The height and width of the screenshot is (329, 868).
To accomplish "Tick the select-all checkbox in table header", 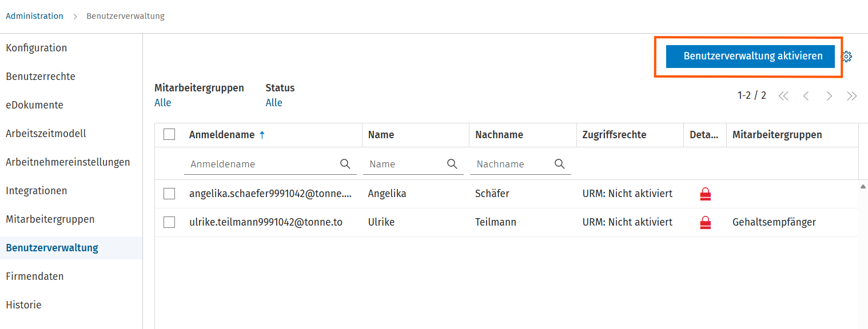I will [x=169, y=134].
